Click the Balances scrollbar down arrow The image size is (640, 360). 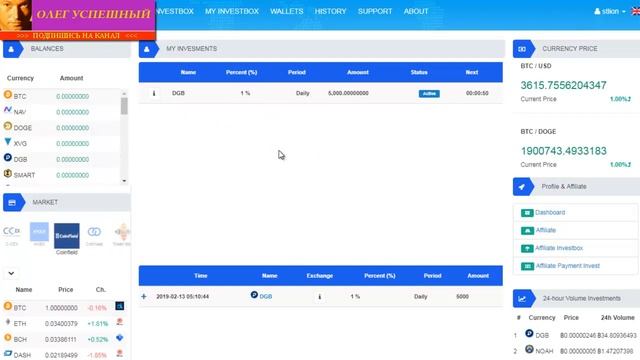(x=124, y=181)
